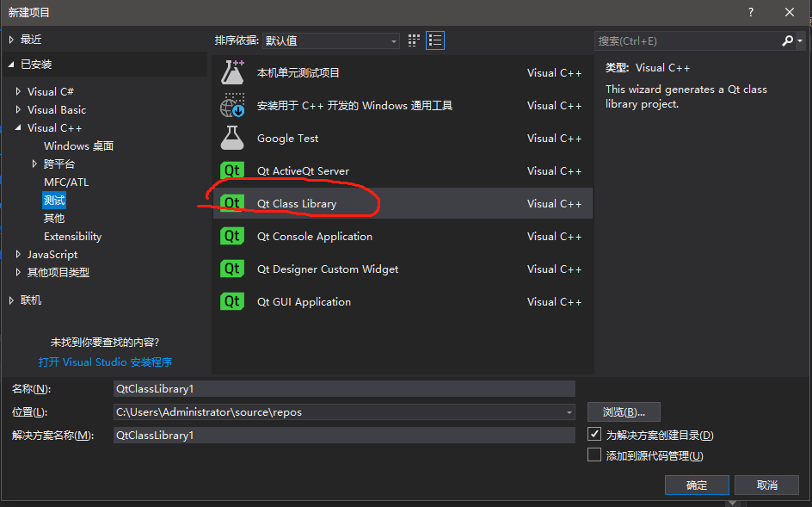812x507 pixels.
Task: Switch to list view icon
Action: coord(435,40)
